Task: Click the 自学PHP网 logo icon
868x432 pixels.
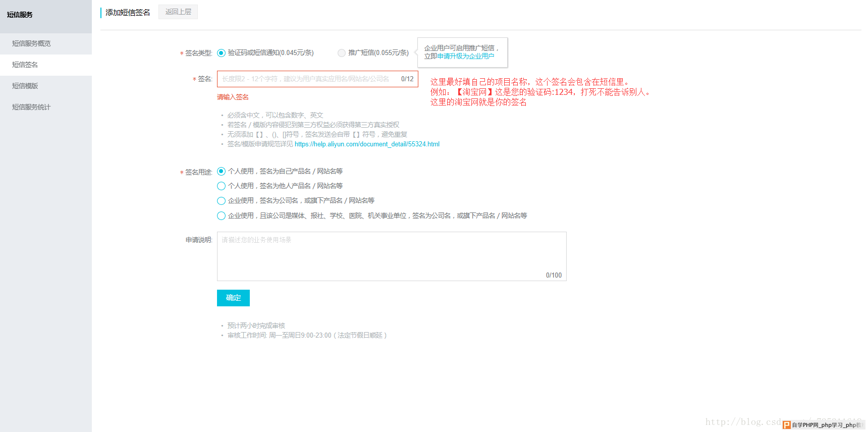Action: 787,425
